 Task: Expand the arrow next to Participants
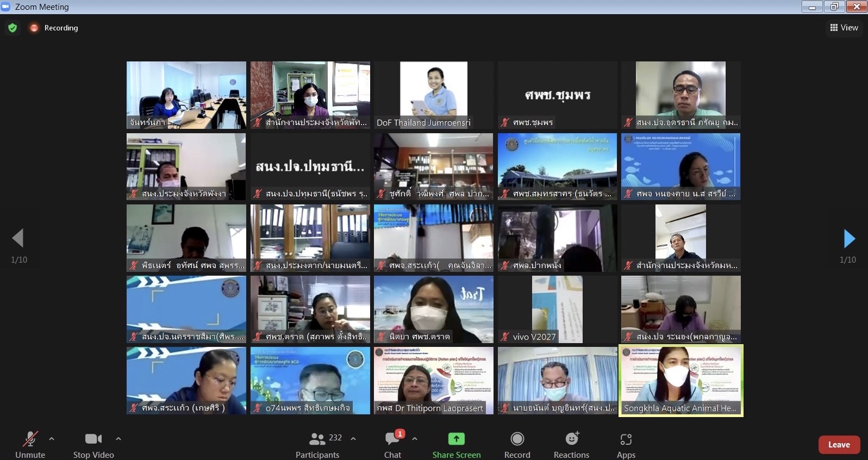(x=353, y=438)
